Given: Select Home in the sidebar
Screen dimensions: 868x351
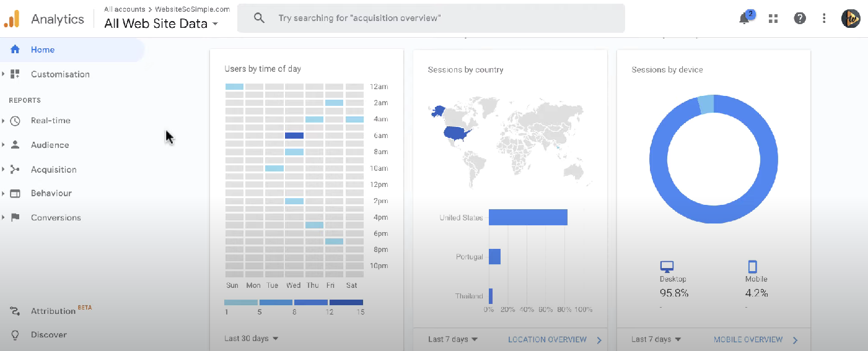Looking at the screenshot, I should pos(43,50).
